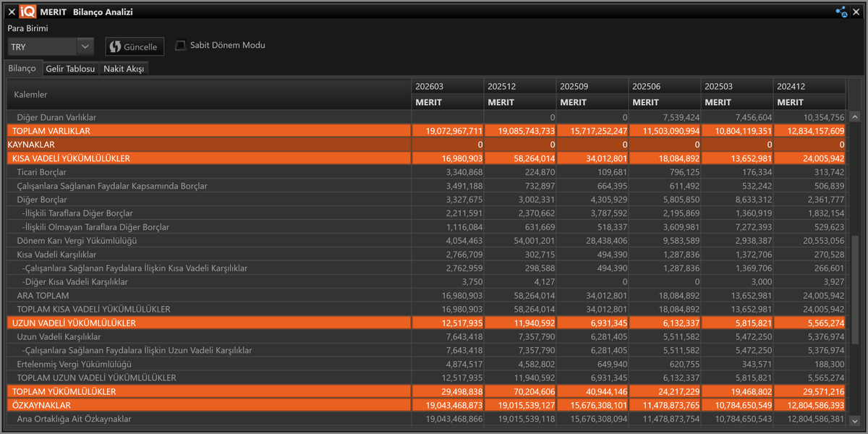Select the ARA TOPLAM row
The width and height of the screenshot is (868, 434).
426,296
